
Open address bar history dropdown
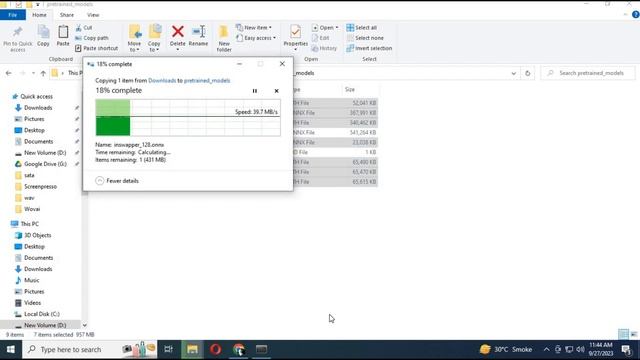pyautogui.click(x=513, y=73)
